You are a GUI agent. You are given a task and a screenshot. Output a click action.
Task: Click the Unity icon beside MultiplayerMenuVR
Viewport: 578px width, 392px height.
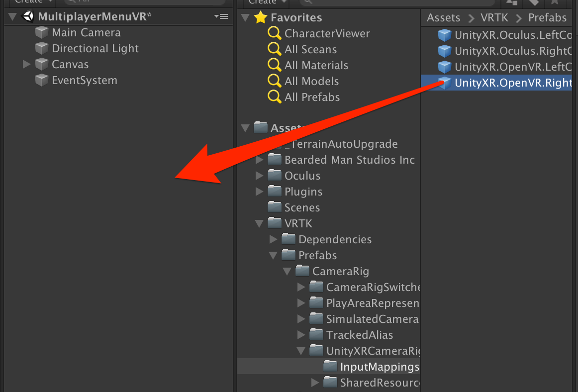tap(27, 16)
